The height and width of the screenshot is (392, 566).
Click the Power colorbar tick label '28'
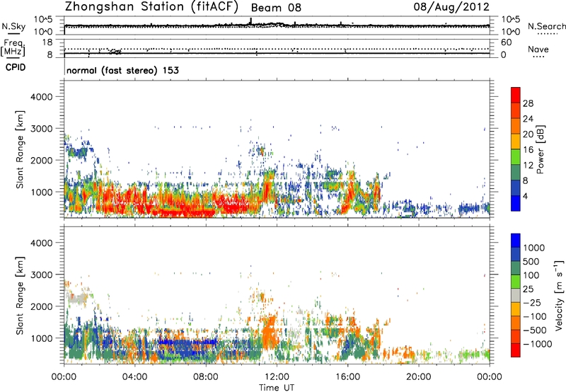[x=528, y=103]
